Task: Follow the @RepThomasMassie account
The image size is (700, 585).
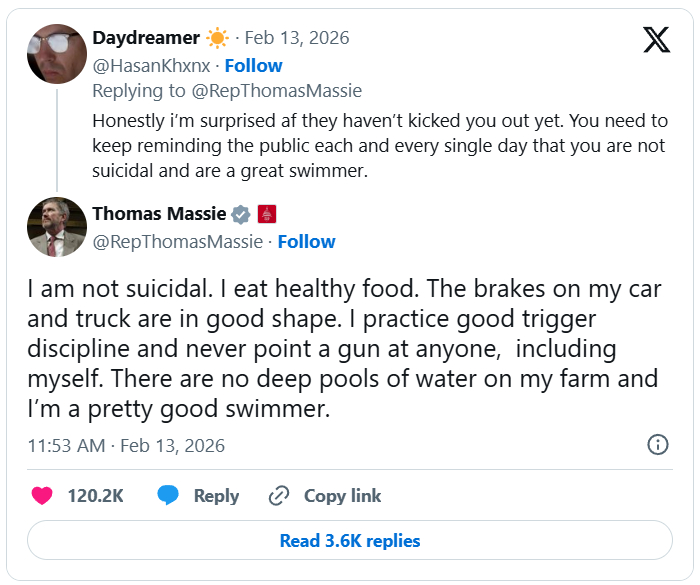Action: [x=306, y=241]
